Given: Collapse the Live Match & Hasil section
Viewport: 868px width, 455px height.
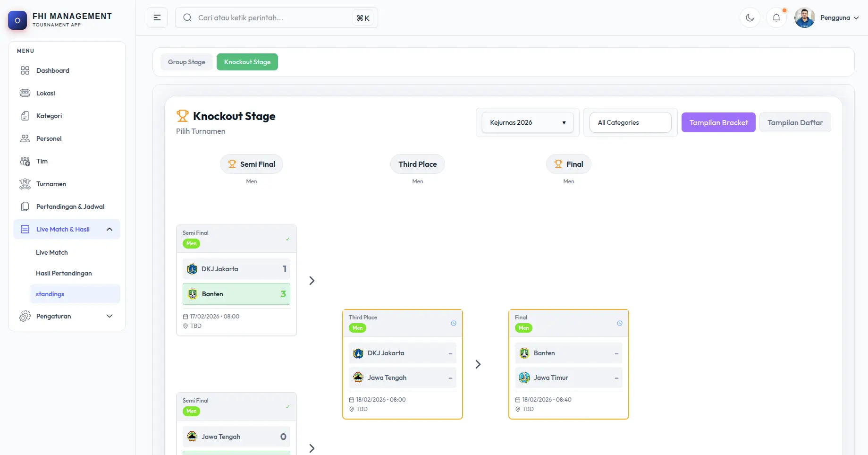Looking at the screenshot, I should click(110, 229).
